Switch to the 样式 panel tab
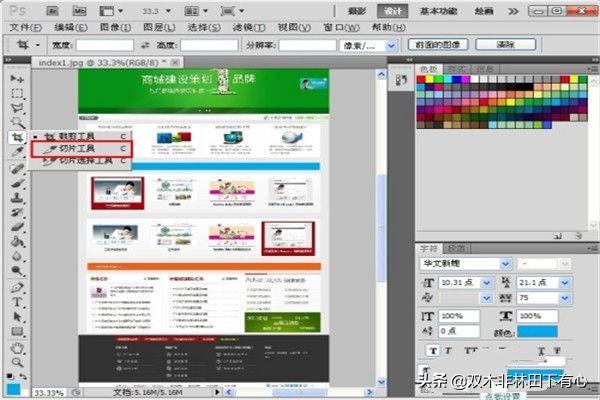The image size is (600, 400). 456,69
